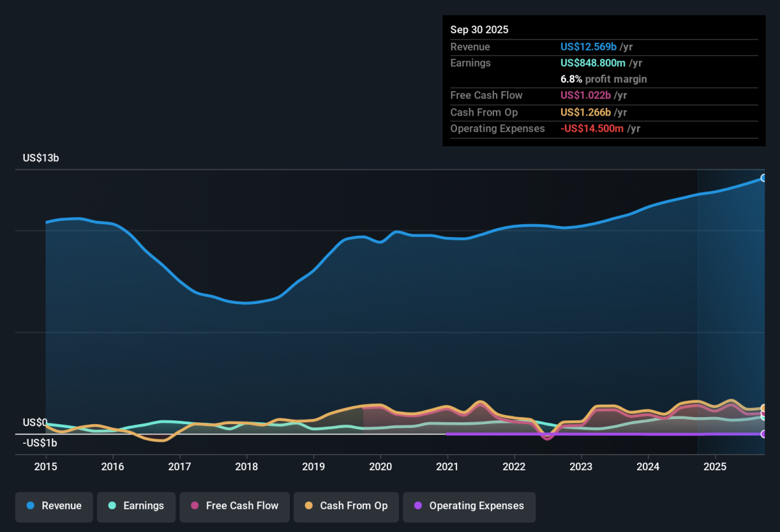Select the 2018 year on the x-axis
This screenshot has height=532, width=780.
pyautogui.click(x=246, y=466)
